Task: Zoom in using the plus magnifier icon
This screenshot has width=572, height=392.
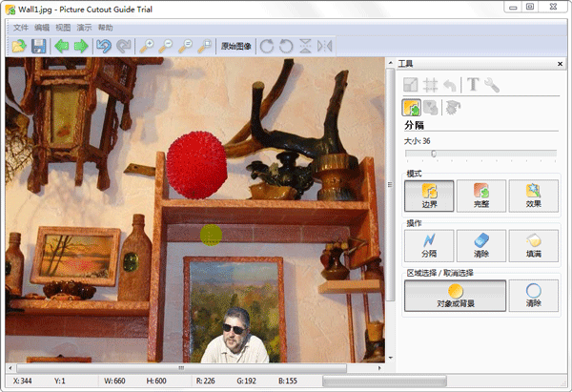Action: click(146, 46)
